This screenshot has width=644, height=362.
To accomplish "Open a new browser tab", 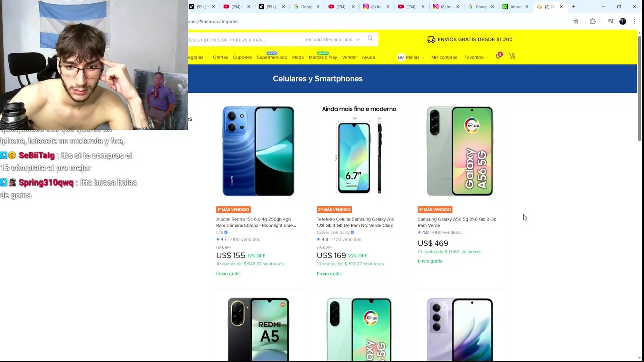I will [x=574, y=7].
